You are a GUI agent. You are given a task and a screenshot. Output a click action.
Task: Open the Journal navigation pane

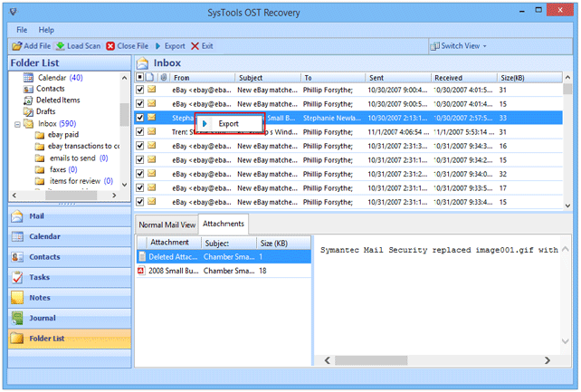click(x=70, y=318)
